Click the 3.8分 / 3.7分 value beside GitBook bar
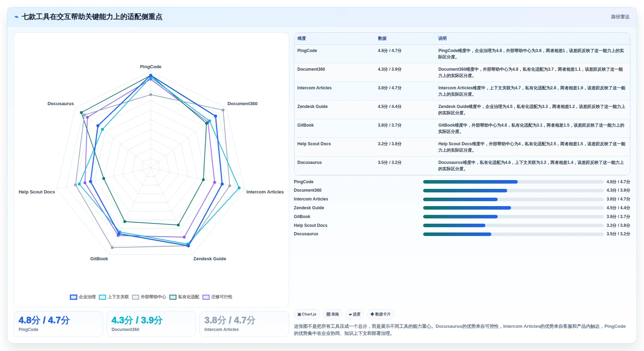The image size is (644, 351). point(618,217)
